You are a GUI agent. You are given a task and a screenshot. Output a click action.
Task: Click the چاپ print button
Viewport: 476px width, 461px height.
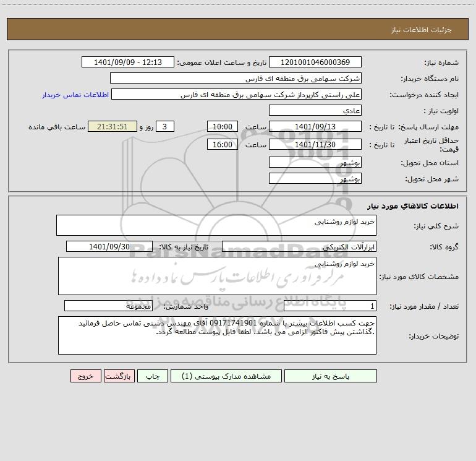click(x=153, y=376)
